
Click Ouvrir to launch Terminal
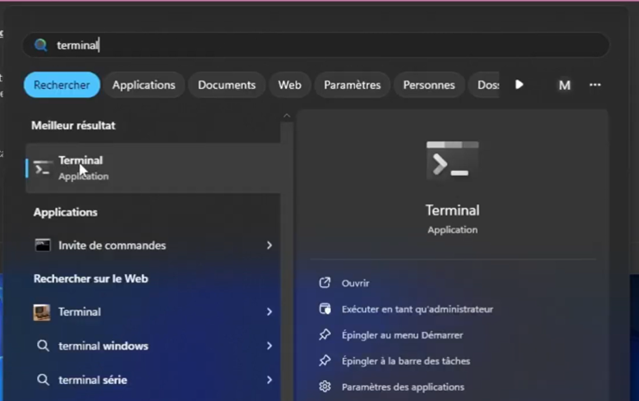point(355,283)
